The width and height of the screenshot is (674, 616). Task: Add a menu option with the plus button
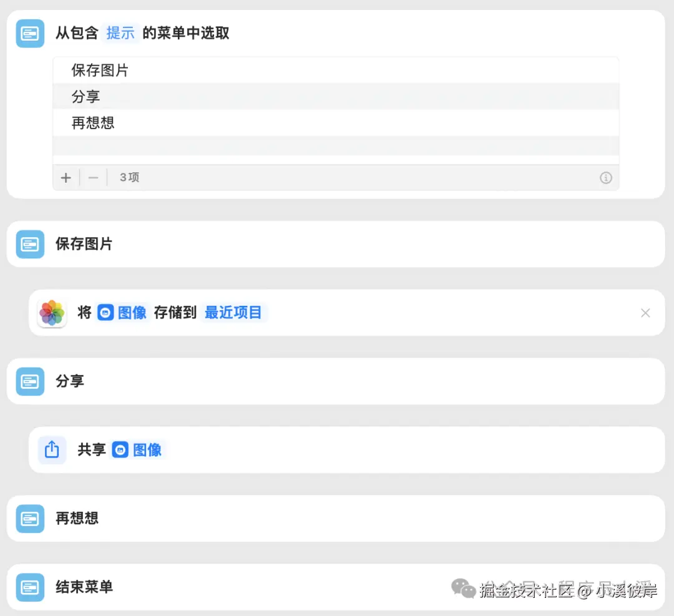click(x=66, y=177)
